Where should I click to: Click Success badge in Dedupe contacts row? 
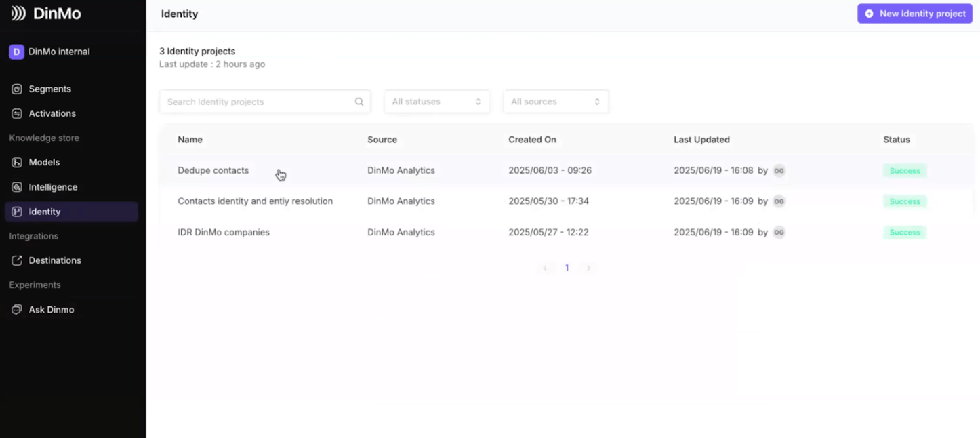905,171
